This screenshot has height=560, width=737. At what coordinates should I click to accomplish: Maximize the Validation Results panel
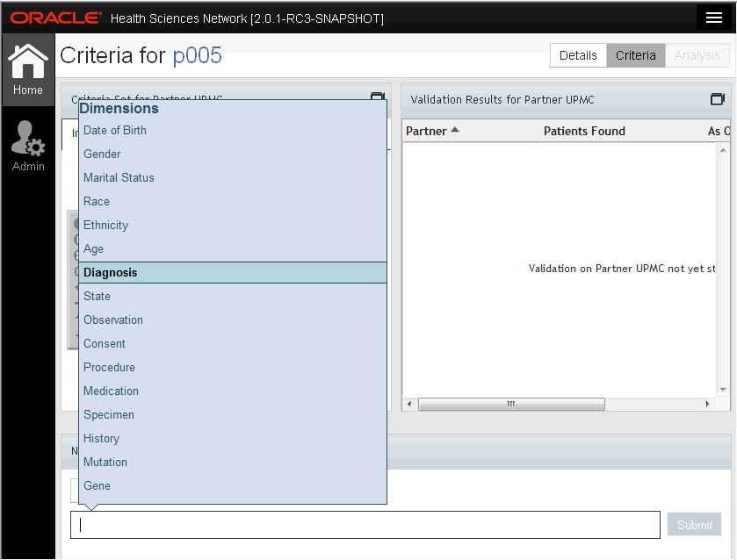tap(718, 99)
